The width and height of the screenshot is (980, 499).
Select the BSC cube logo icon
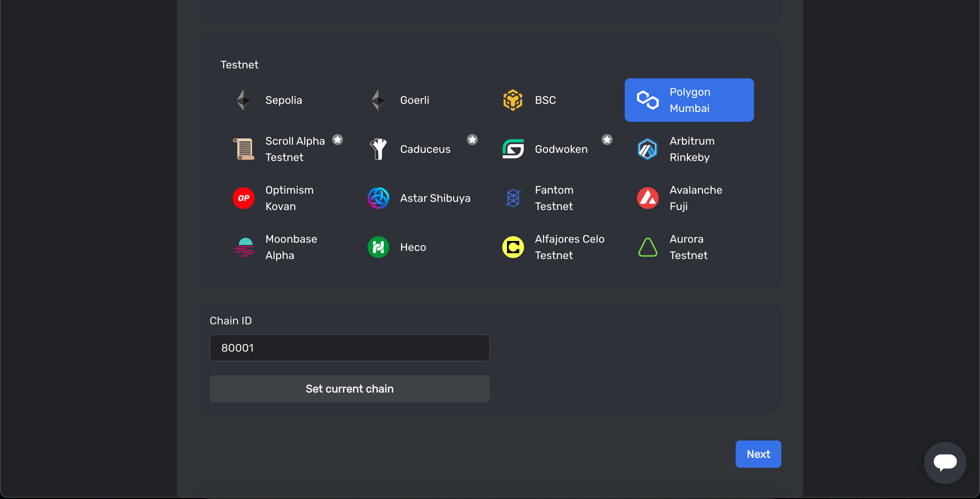click(x=512, y=100)
